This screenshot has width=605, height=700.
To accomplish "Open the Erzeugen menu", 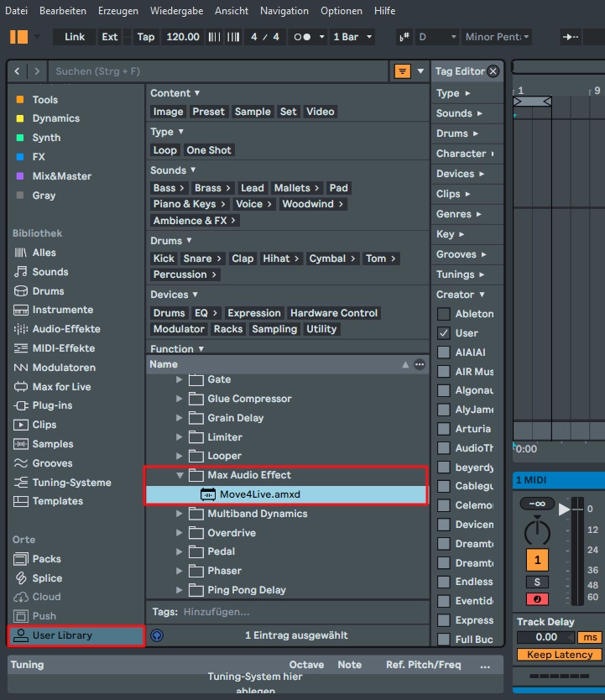I will point(118,11).
